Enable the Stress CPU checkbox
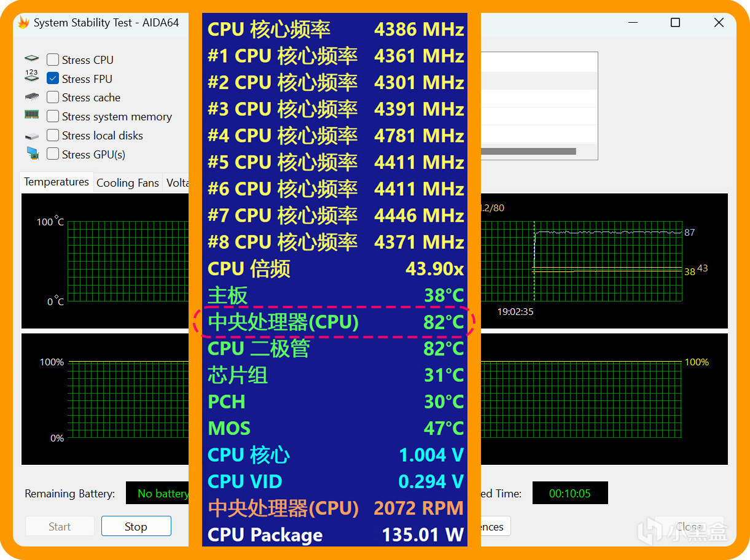 coord(53,60)
